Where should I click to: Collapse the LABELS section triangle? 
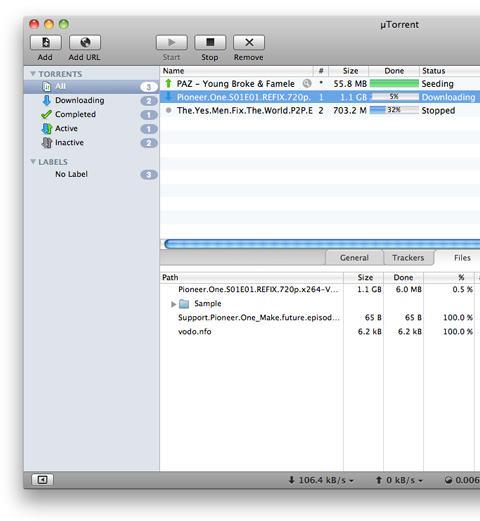click(33, 162)
